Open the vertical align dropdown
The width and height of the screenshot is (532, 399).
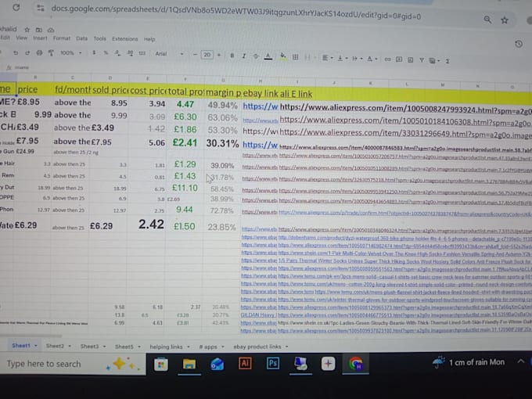342,59
